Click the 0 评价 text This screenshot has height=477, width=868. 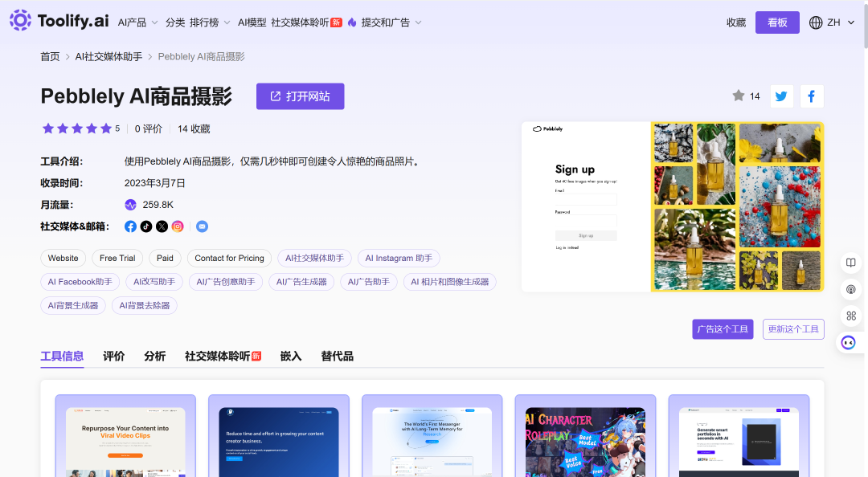tap(149, 129)
